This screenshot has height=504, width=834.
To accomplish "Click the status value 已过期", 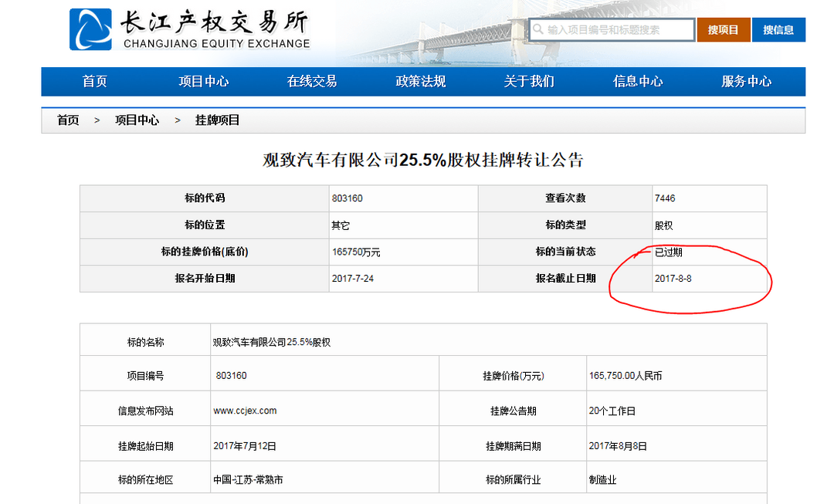I will point(669,252).
